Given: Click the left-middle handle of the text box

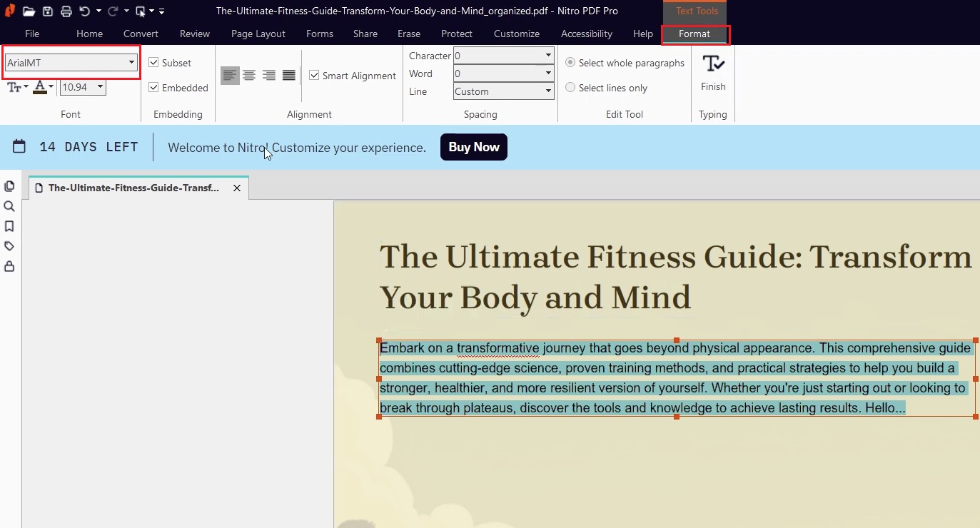Looking at the screenshot, I should (379, 379).
